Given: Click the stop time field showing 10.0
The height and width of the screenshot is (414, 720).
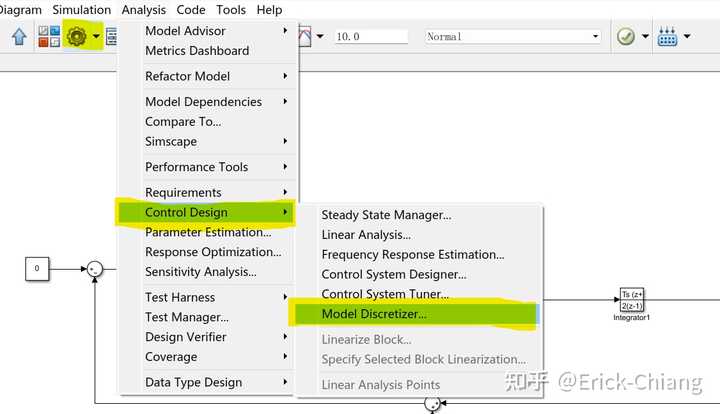Looking at the screenshot, I should (371, 37).
